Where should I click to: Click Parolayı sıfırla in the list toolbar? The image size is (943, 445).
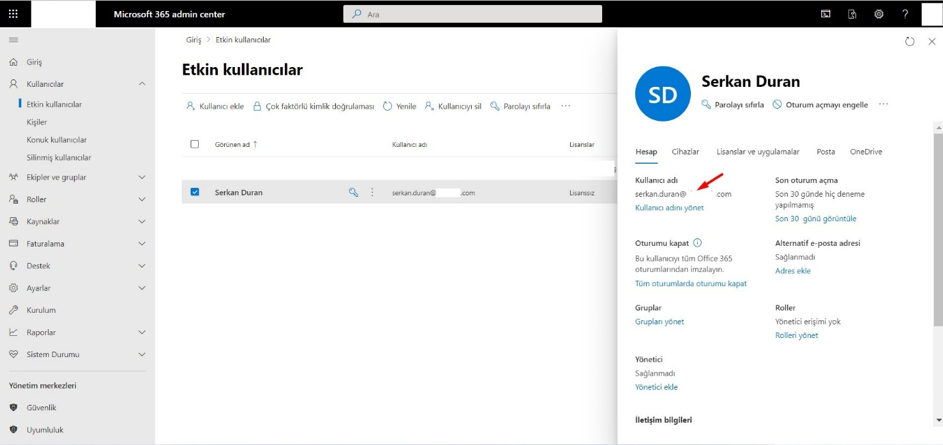pyautogui.click(x=520, y=106)
